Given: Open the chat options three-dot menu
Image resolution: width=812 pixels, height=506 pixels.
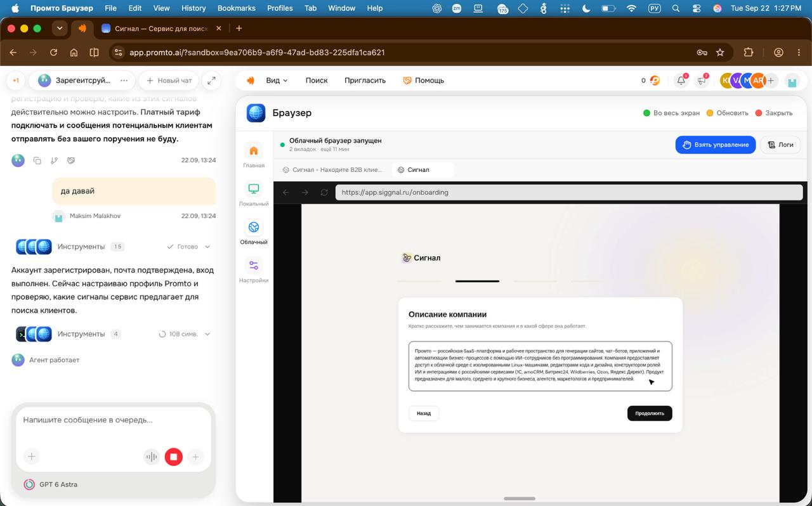Looking at the screenshot, I should tap(124, 81).
